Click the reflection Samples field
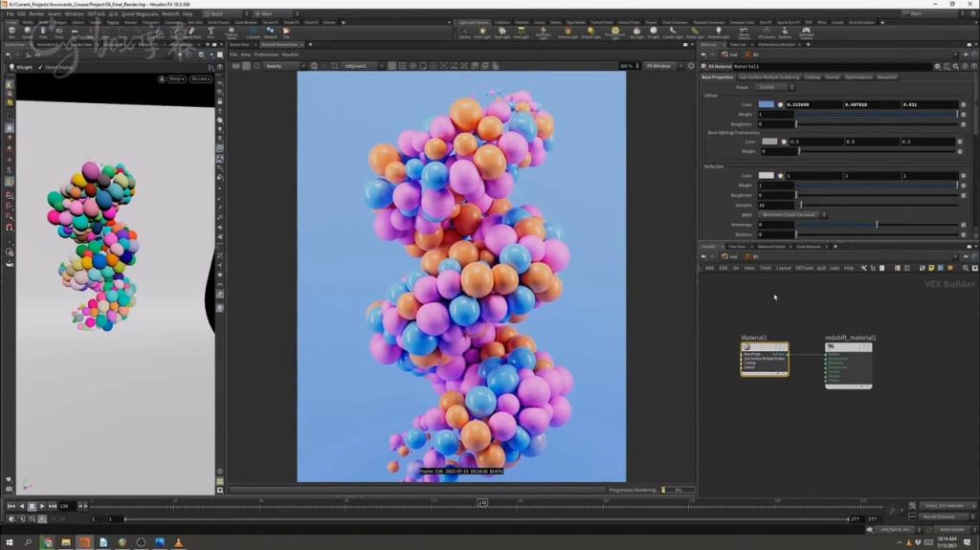 [775, 205]
